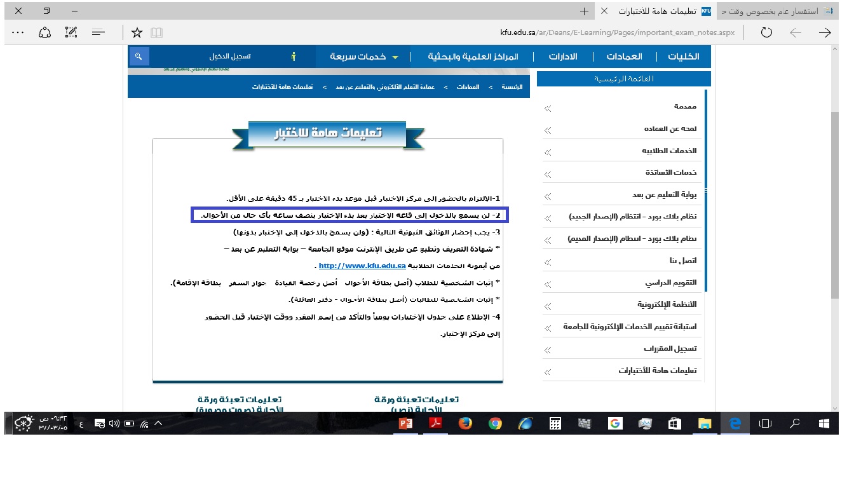Open Calculator taskbar icon
This screenshot has width=868, height=488.
click(555, 424)
